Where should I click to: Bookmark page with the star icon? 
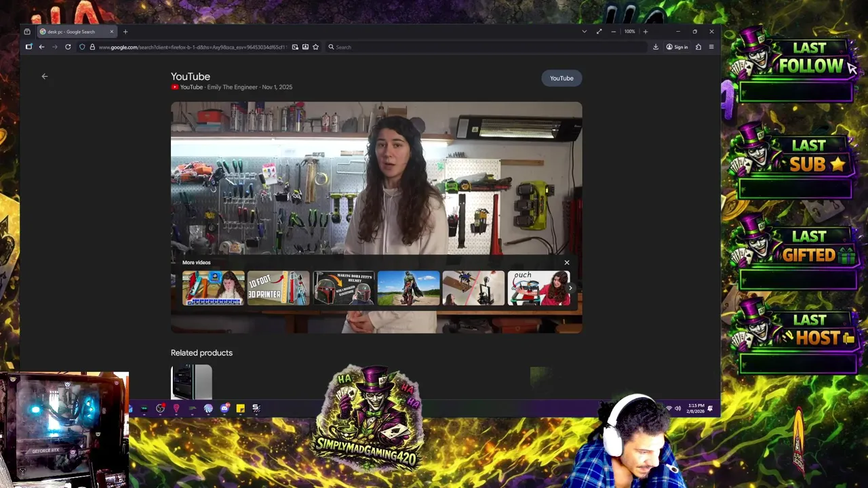[x=315, y=47]
